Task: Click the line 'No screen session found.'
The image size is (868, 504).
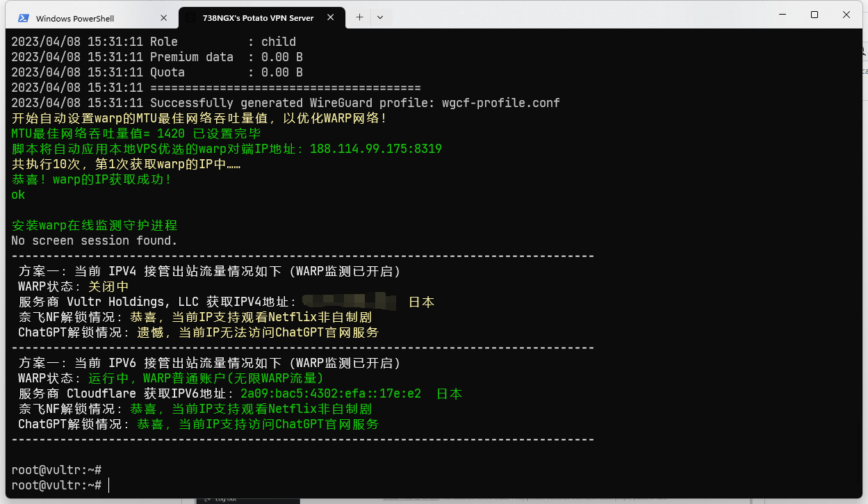Action: 95,241
